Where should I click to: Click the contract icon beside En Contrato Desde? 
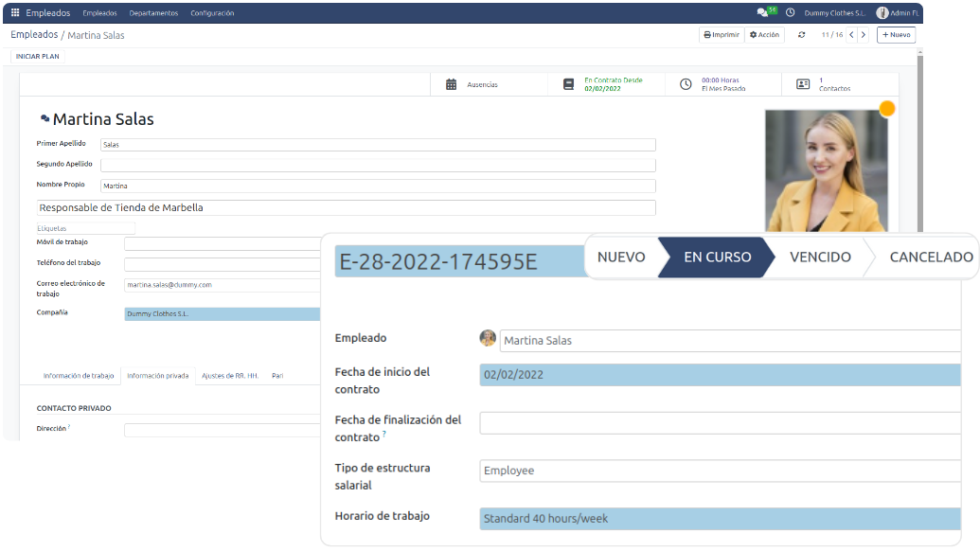(567, 84)
